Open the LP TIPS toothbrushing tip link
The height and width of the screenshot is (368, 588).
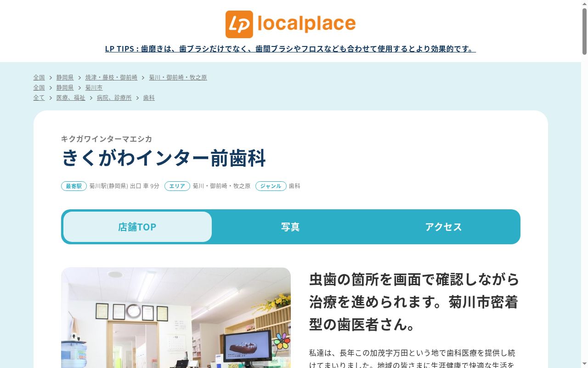click(x=290, y=49)
